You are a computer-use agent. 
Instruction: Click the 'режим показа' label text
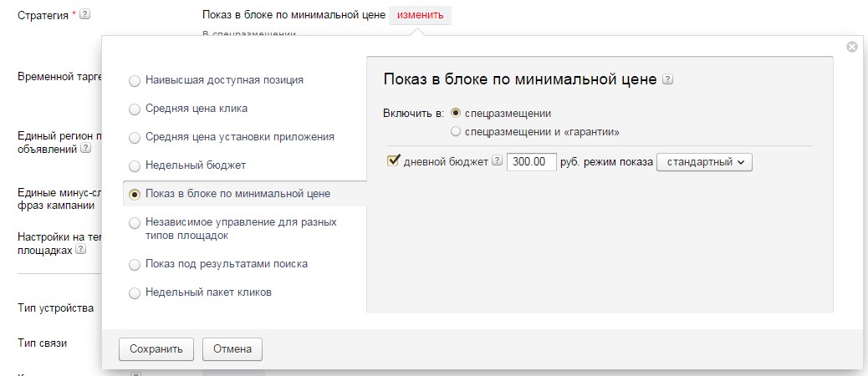[x=618, y=162]
